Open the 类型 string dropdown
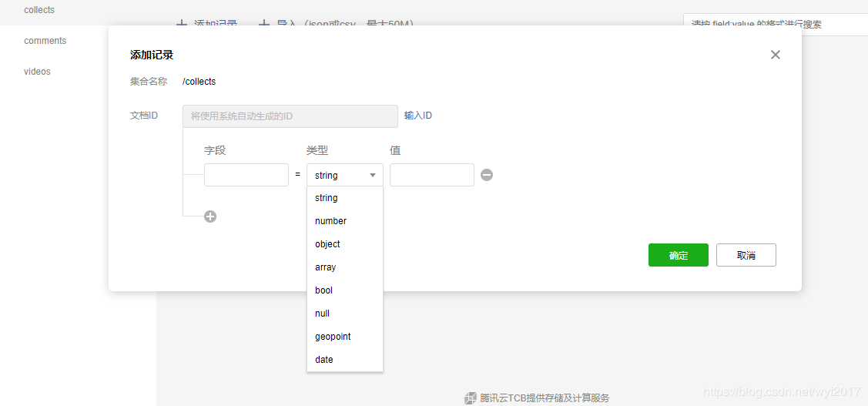868x406 pixels. 345,175
